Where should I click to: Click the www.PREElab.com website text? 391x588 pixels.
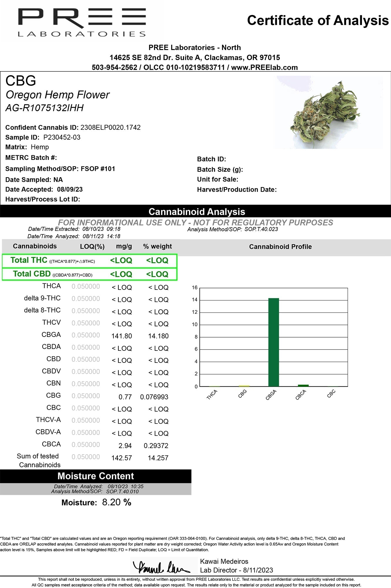(264, 67)
